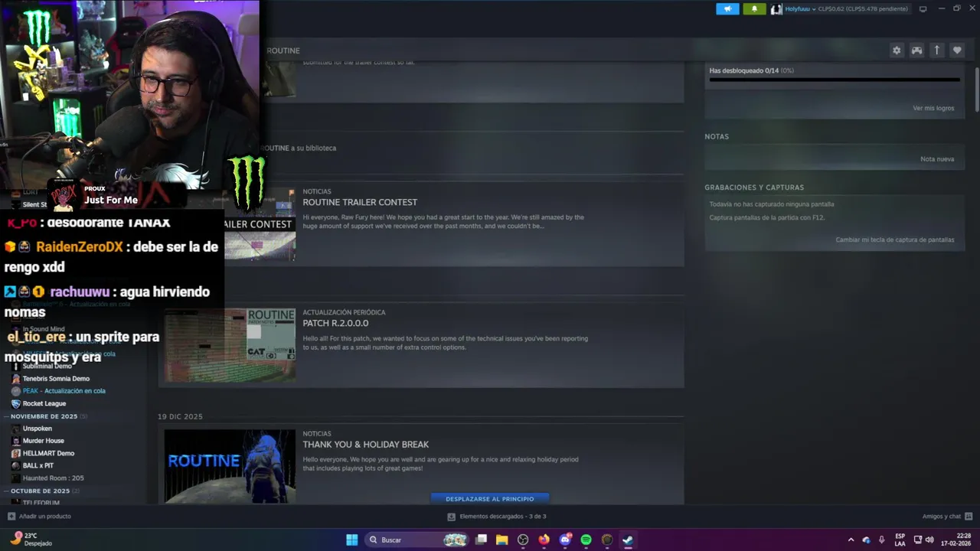The image size is (980, 551).
Task: Select Tenebris Somnia Demo in library
Action: 56,379
